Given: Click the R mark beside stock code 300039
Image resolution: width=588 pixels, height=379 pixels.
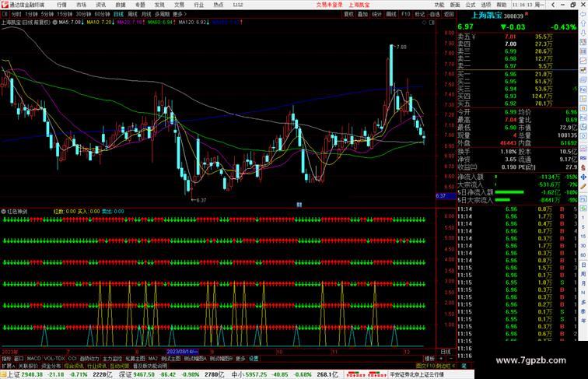Looking at the screenshot, I should [526, 14].
